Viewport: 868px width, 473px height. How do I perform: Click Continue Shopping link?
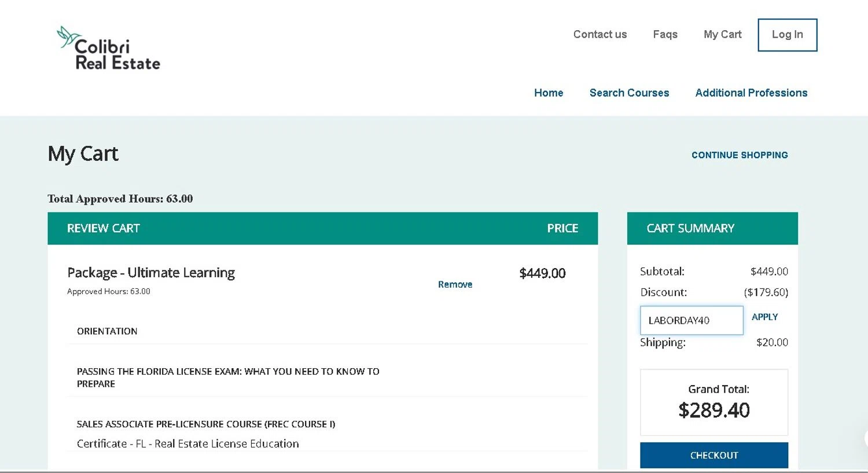click(740, 155)
